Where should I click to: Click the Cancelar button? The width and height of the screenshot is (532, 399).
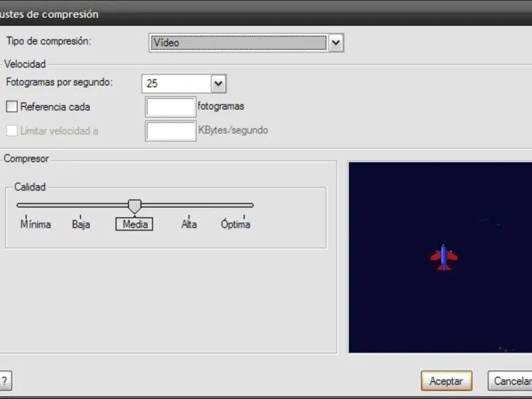[510, 381]
